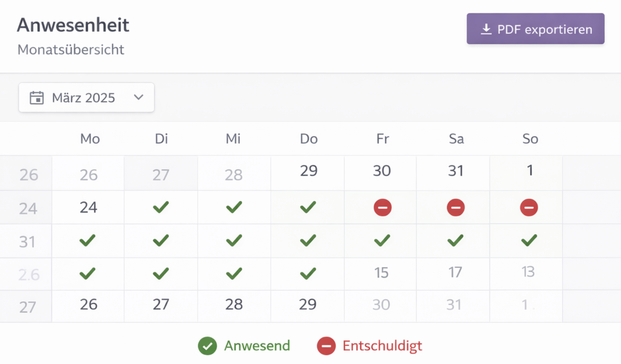Click the green checkmark for Sonntag in row 31
Screen dimensions: 621x364
tap(529, 240)
